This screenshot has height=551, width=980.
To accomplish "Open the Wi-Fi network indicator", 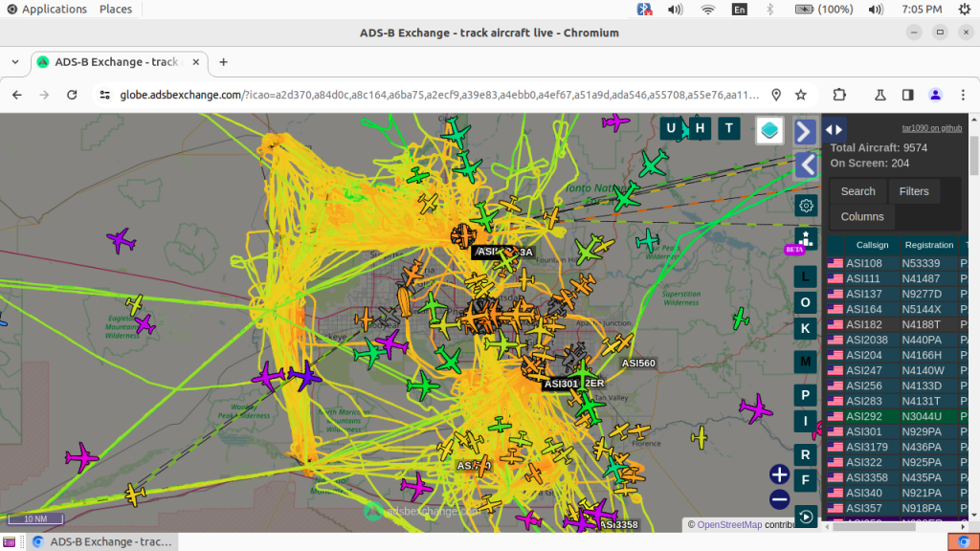I will [x=708, y=10].
